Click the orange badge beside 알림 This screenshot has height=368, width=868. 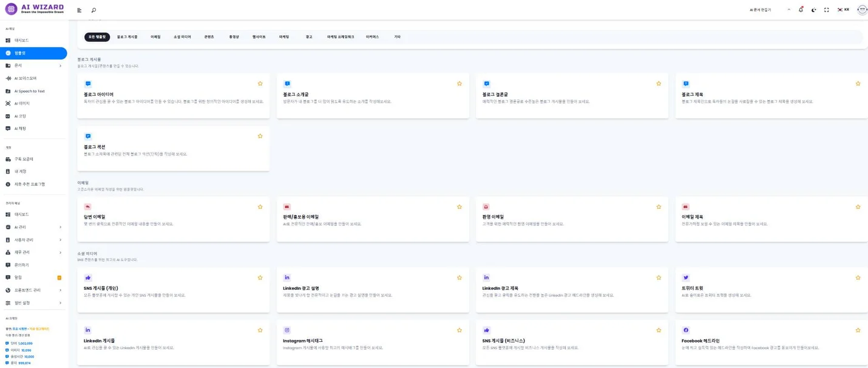pos(59,278)
